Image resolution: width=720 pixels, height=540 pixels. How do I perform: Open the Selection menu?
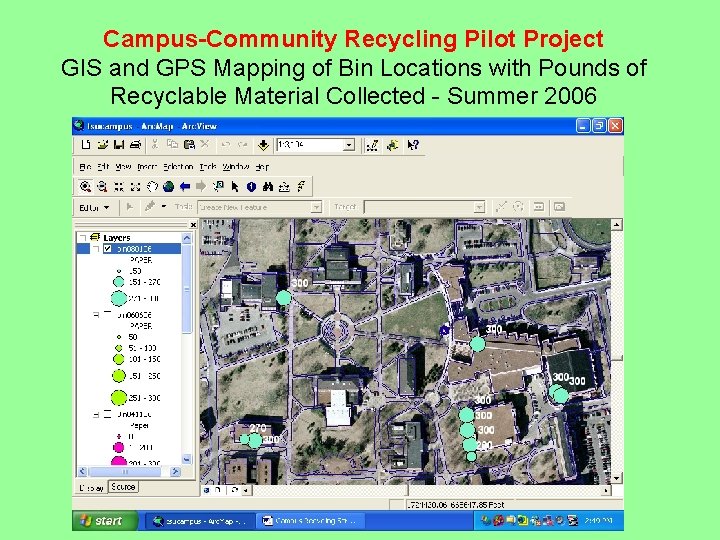[x=178, y=167]
